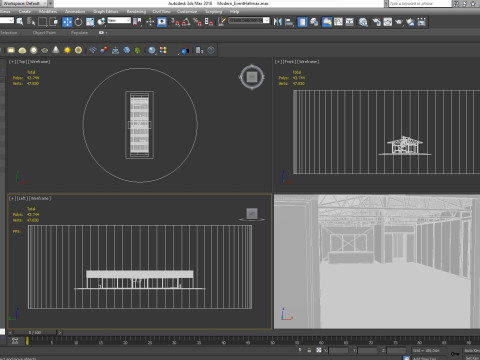Open the Graph Editors menu
The height and width of the screenshot is (360, 480).
(106, 11)
